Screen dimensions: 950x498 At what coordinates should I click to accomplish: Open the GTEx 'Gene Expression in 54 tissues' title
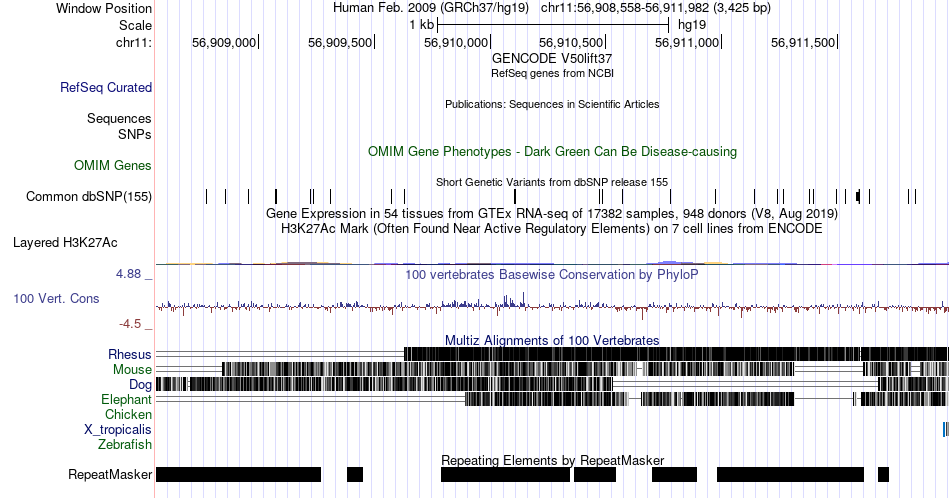point(552,213)
